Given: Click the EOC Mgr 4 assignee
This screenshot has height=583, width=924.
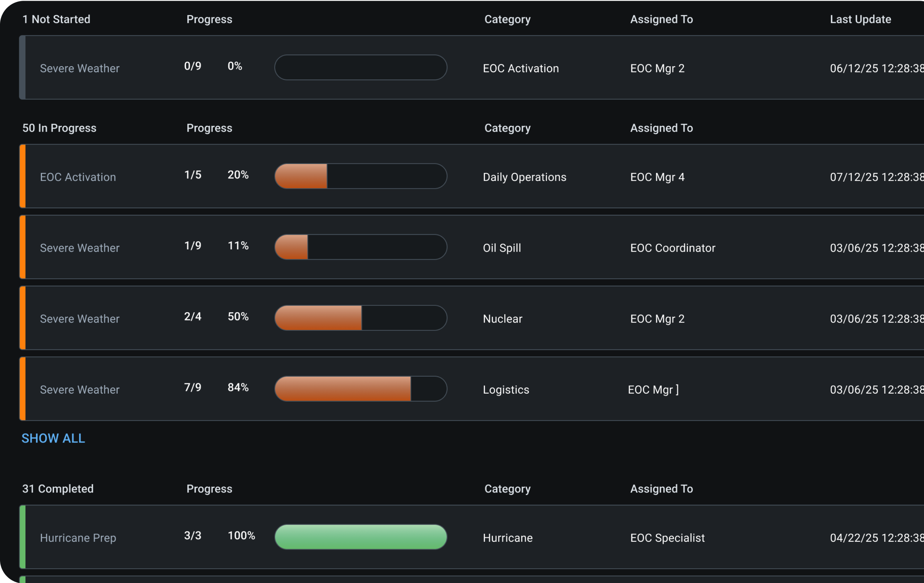Looking at the screenshot, I should [x=657, y=177].
